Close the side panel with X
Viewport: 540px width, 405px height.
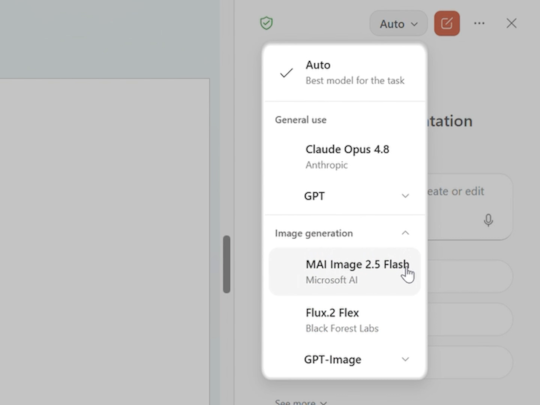511,23
